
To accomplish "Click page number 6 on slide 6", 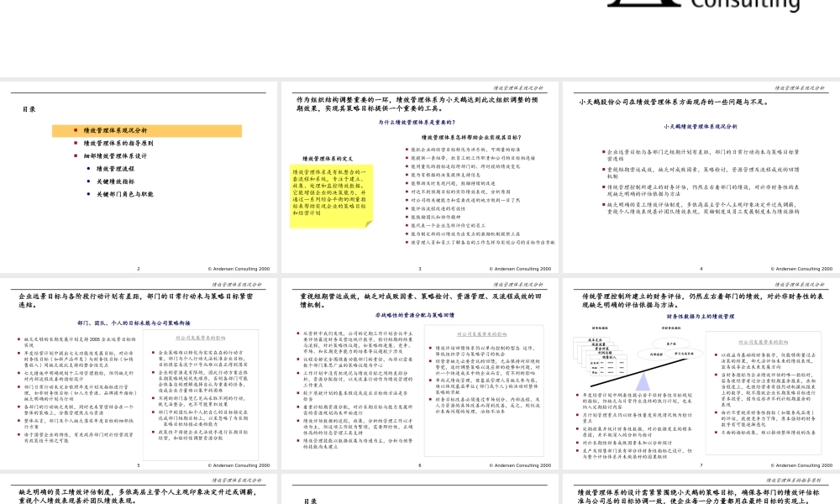I will click(x=420, y=465).
